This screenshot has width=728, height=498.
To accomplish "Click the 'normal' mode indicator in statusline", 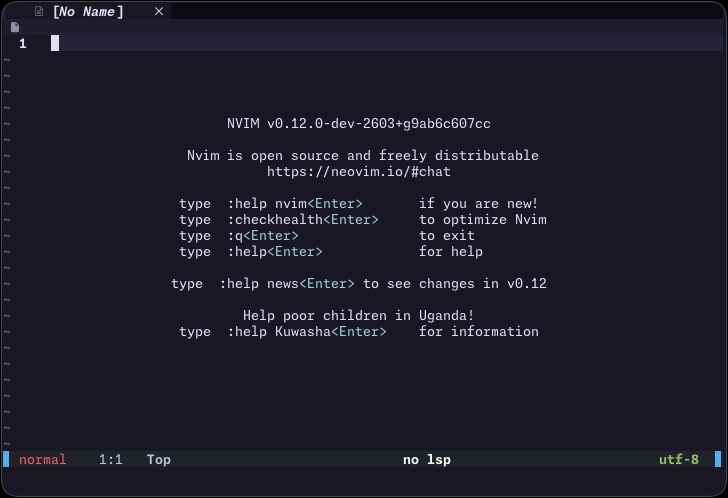I will click(x=43, y=459).
